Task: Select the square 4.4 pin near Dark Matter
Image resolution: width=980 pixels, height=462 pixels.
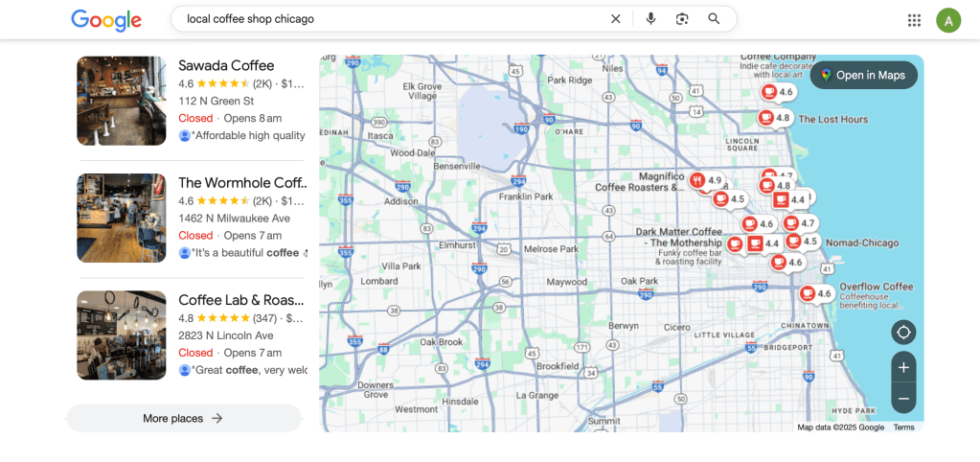Action: pos(763,243)
